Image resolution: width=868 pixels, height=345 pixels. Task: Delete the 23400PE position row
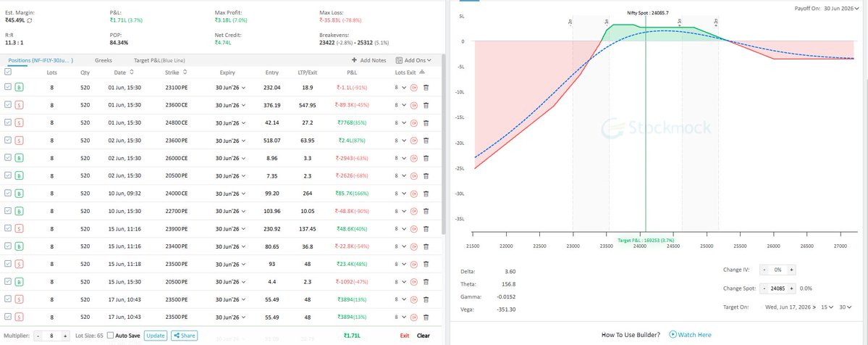coord(426,247)
